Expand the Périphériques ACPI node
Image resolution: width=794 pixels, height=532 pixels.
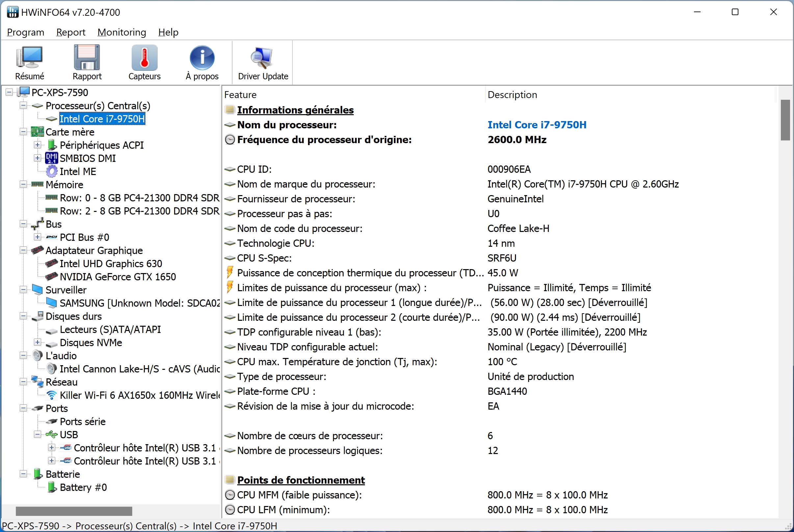(x=38, y=145)
